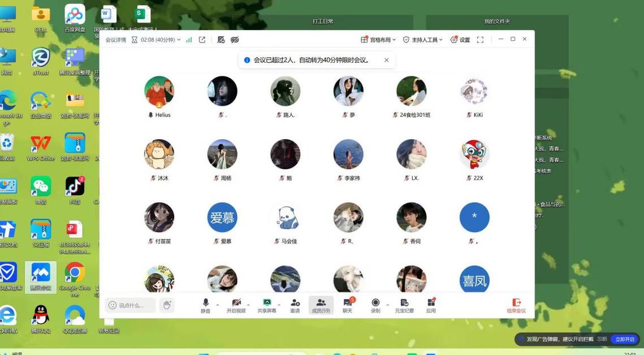Select participant 22X avatar

474,154
